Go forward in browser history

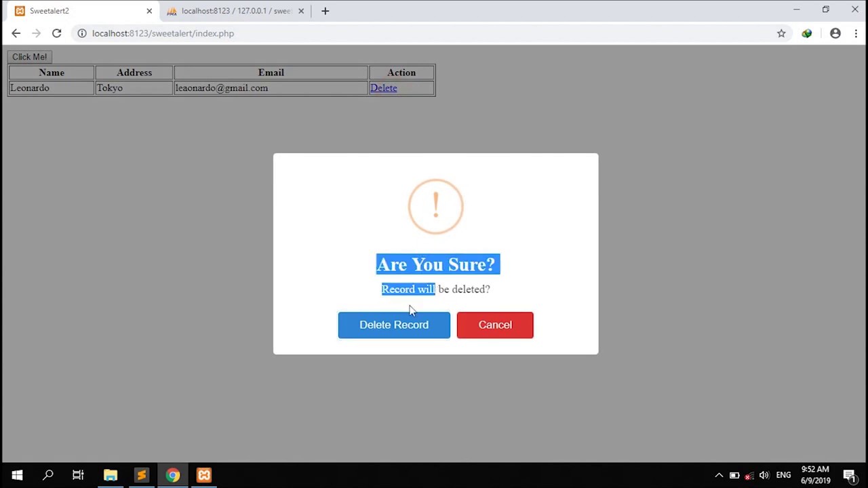coord(36,33)
